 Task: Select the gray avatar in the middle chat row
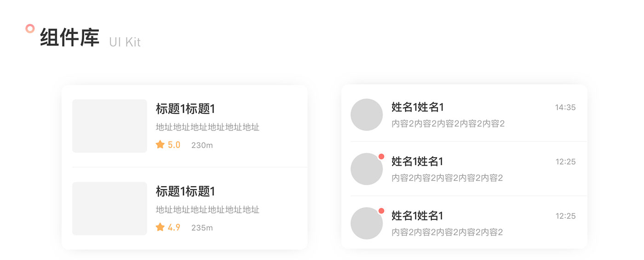366,170
